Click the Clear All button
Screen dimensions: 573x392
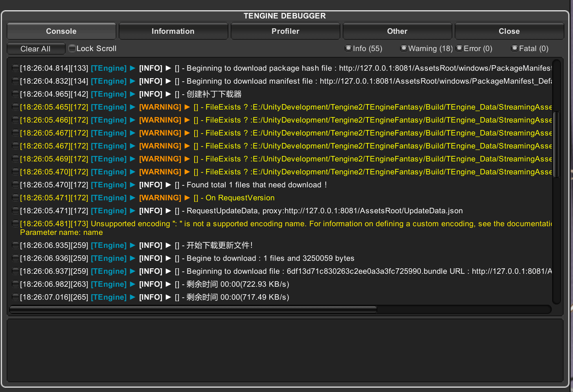point(36,49)
